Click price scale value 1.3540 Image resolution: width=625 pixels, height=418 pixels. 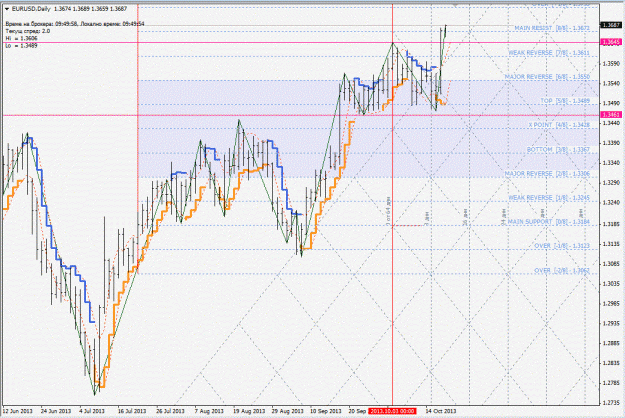pos(612,83)
